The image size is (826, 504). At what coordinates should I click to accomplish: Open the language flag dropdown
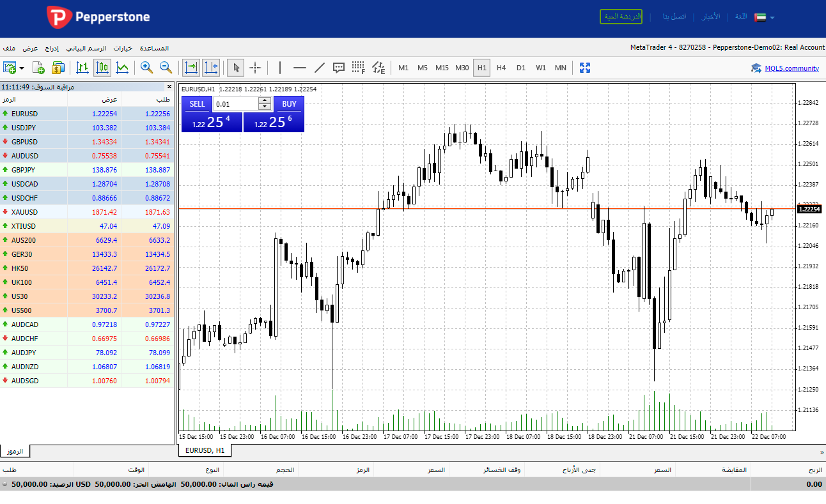[x=764, y=17]
